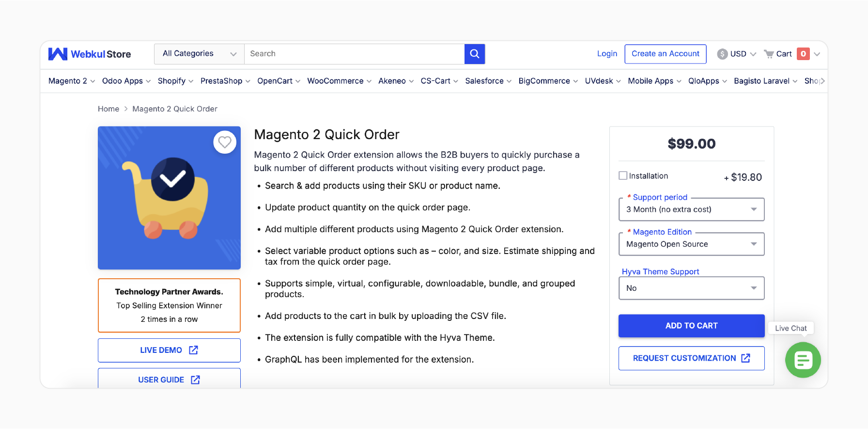Tick the Installation checkbox
Screen dimensions: 868x429
coord(623,175)
